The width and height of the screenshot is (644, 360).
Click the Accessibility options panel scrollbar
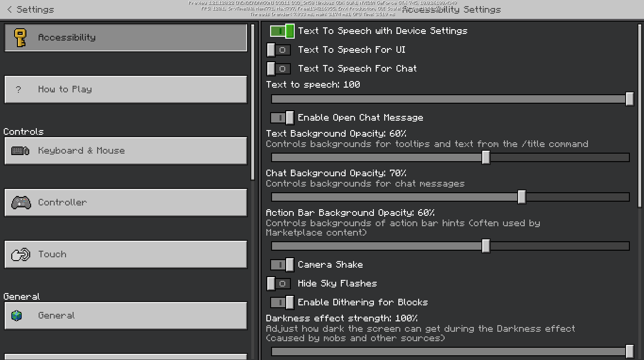coord(640,115)
